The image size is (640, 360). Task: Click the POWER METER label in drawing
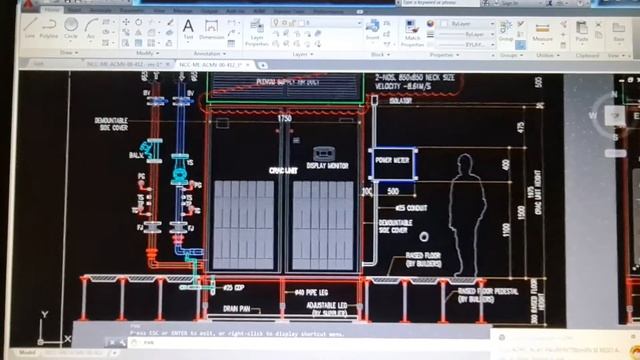[392, 160]
